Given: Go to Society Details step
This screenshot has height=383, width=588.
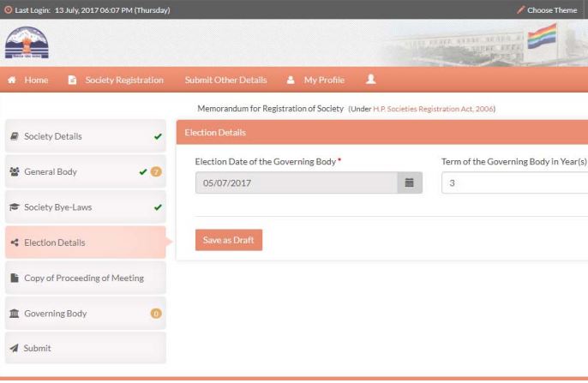Looking at the screenshot, I should tap(86, 136).
